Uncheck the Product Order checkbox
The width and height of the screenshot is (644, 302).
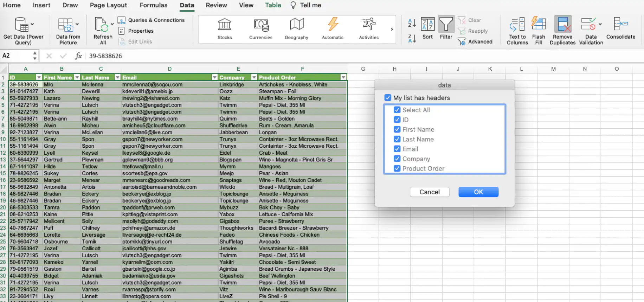(397, 168)
